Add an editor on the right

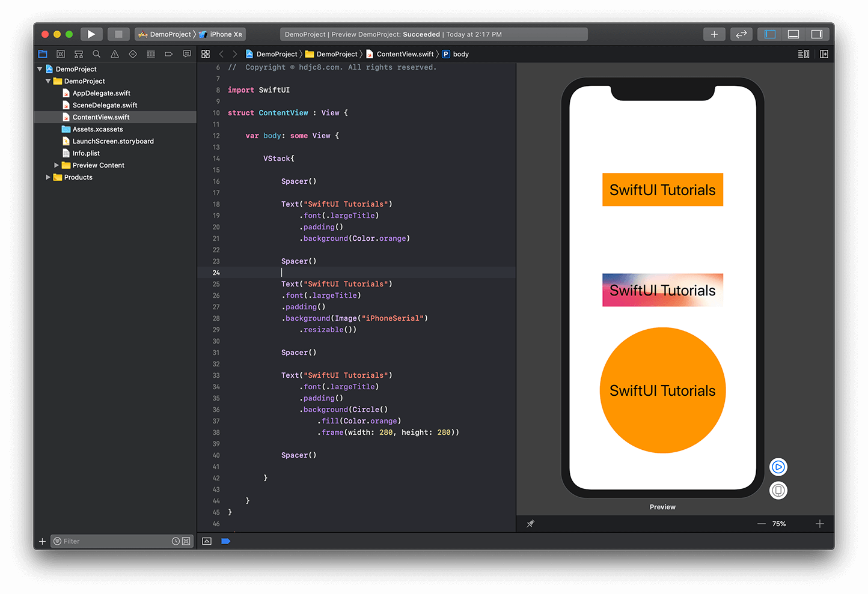tap(824, 54)
